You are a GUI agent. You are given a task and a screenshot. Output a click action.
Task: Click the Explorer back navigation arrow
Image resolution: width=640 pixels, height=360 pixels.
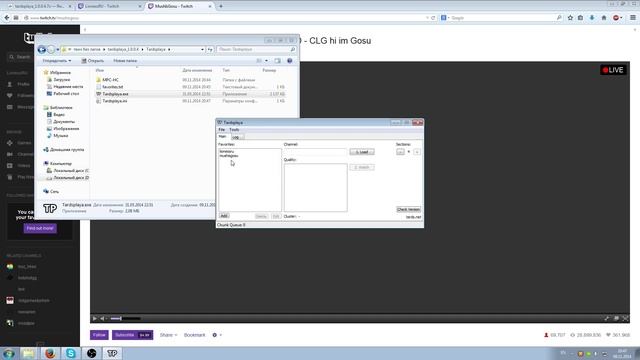click(x=42, y=49)
